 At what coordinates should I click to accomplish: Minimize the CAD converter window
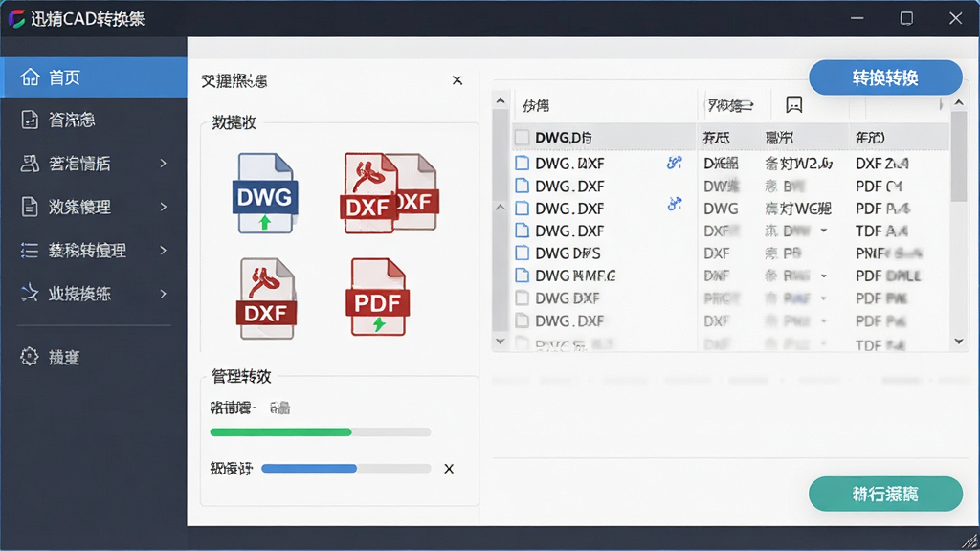[x=857, y=18]
